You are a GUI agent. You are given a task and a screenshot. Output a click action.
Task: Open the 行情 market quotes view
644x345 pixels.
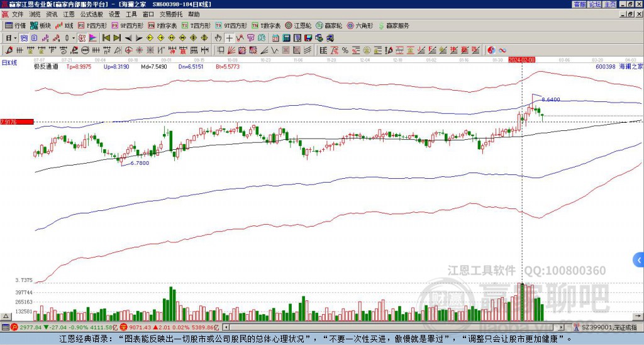15,26
